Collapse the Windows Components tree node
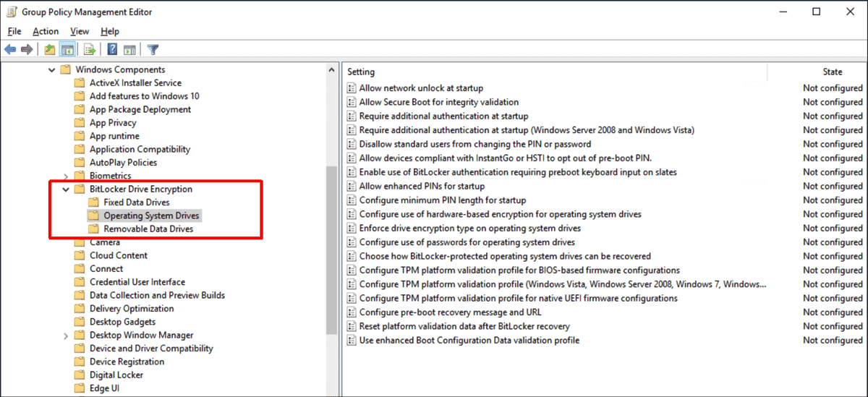The width and height of the screenshot is (868, 397). [51, 70]
